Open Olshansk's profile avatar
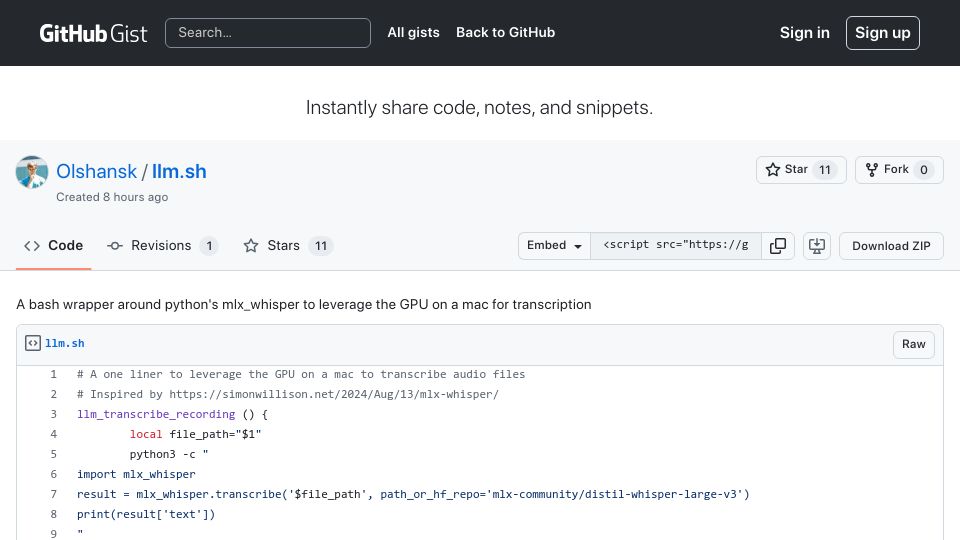 [32, 172]
